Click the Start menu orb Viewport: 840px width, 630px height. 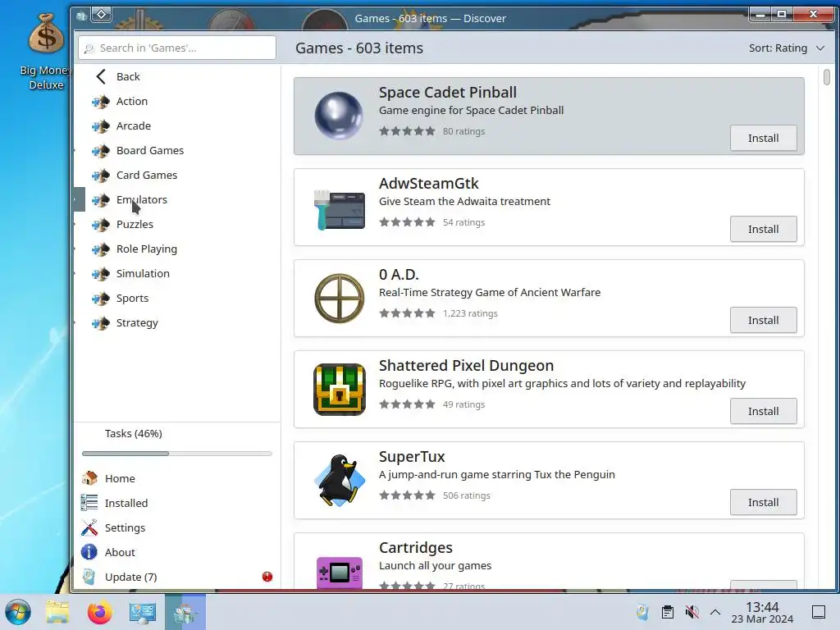18,612
